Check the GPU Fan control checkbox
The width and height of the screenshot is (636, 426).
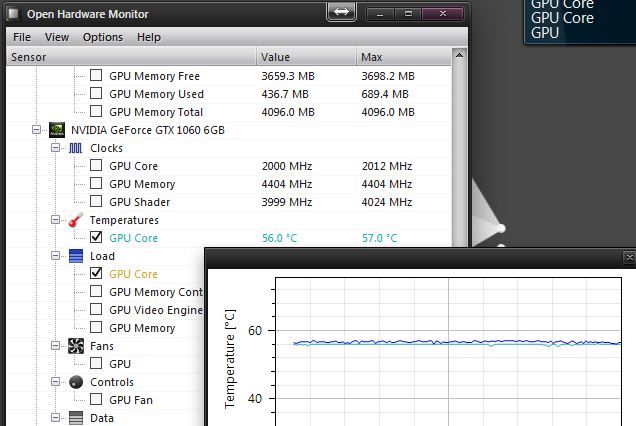click(96, 399)
